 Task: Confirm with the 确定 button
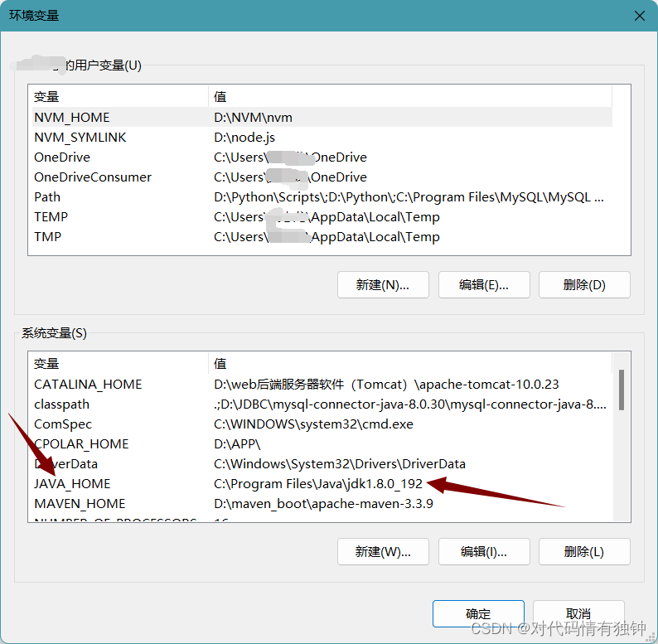478,614
